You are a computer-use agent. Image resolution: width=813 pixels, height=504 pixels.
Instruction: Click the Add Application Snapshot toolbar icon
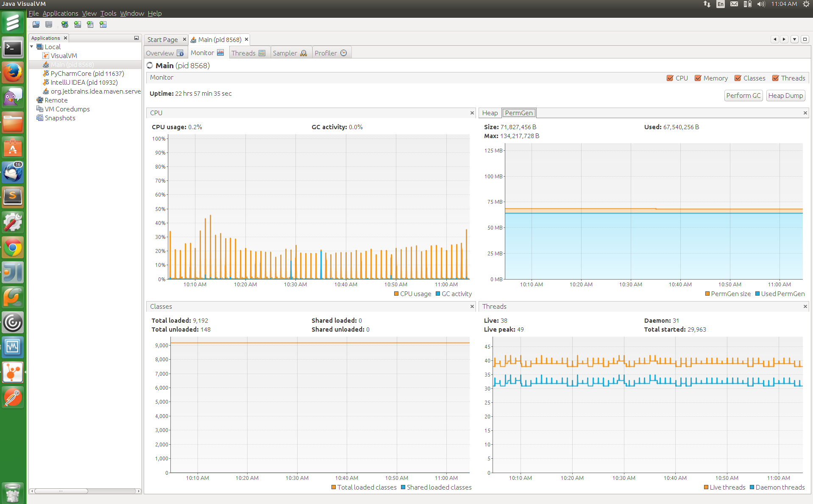click(x=103, y=25)
